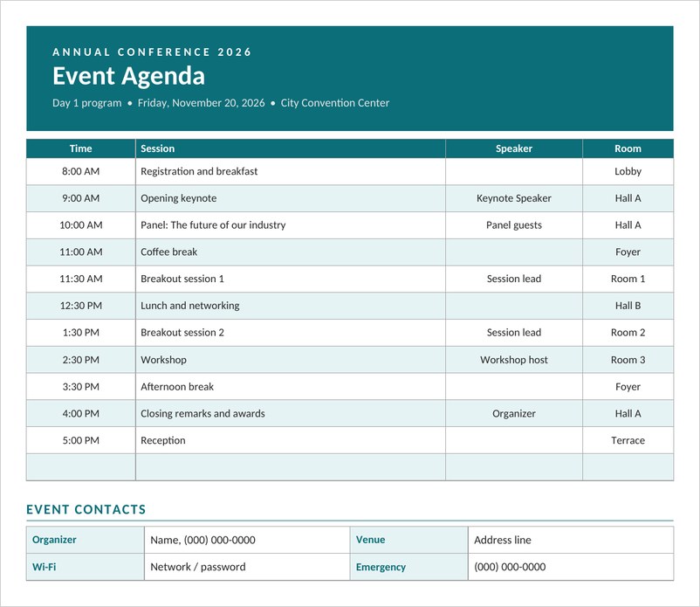Click the 'EVENT CONTACTS' section heading

(86, 510)
